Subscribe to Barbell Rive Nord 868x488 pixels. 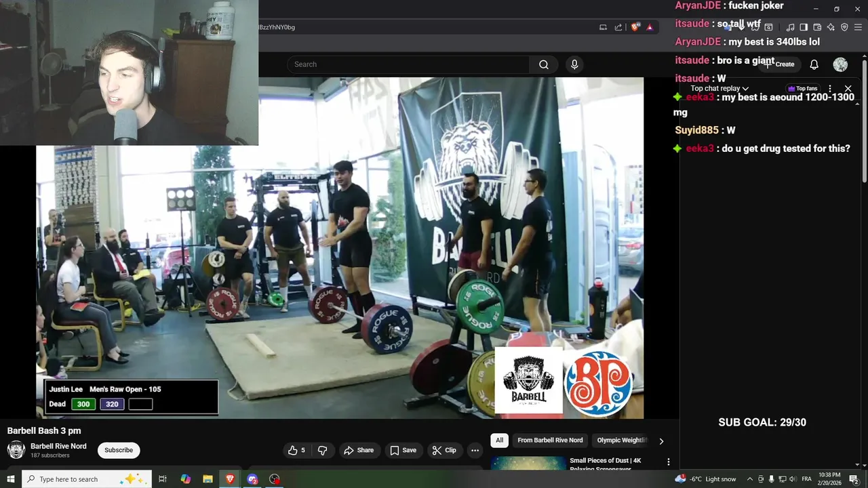pyautogui.click(x=119, y=450)
